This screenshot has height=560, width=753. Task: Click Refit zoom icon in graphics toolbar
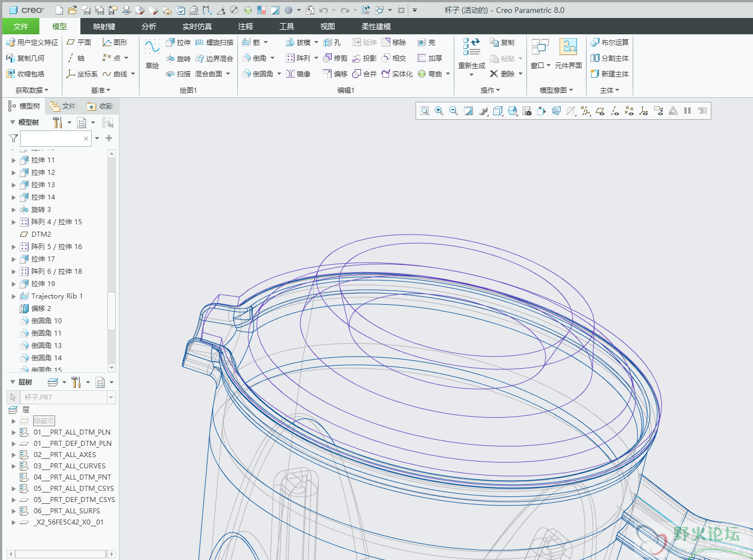click(x=425, y=111)
